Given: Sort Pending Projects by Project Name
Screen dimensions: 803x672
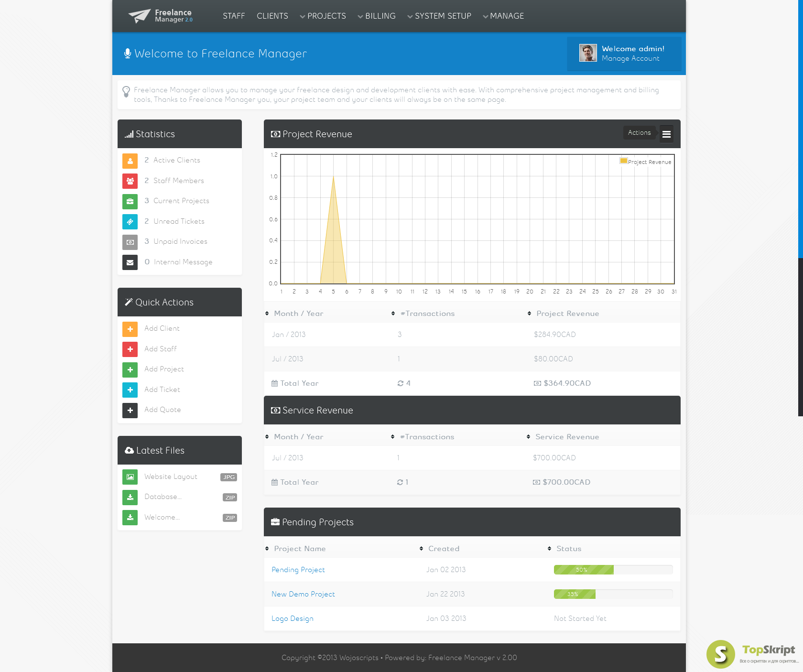Looking at the screenshot, I should (295, 549).
